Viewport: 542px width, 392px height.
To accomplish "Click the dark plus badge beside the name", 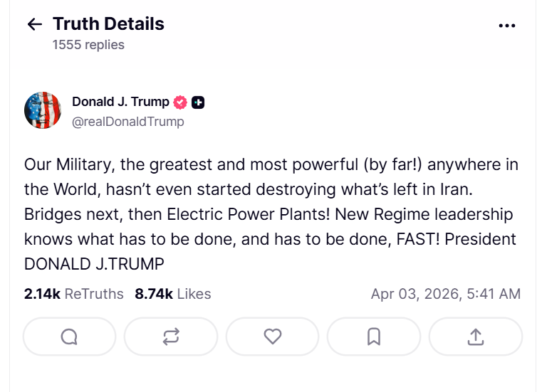I will pos(198,102).
